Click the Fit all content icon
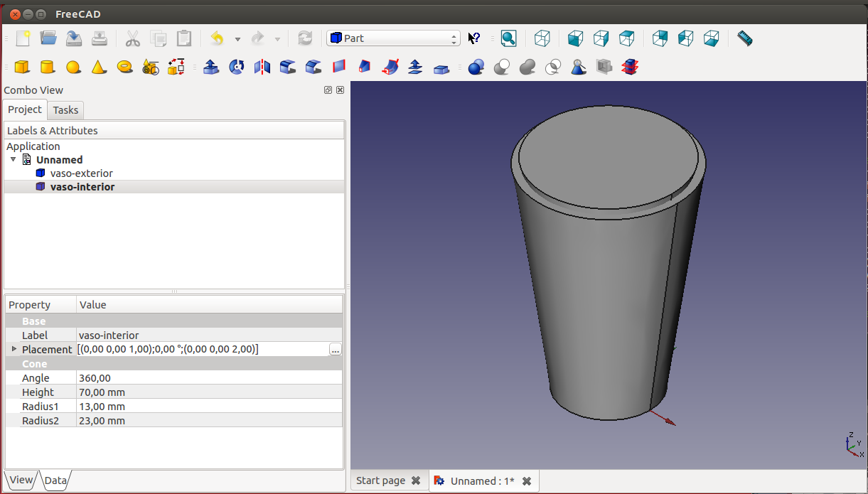868x494 pixels. tap(508, 38)
